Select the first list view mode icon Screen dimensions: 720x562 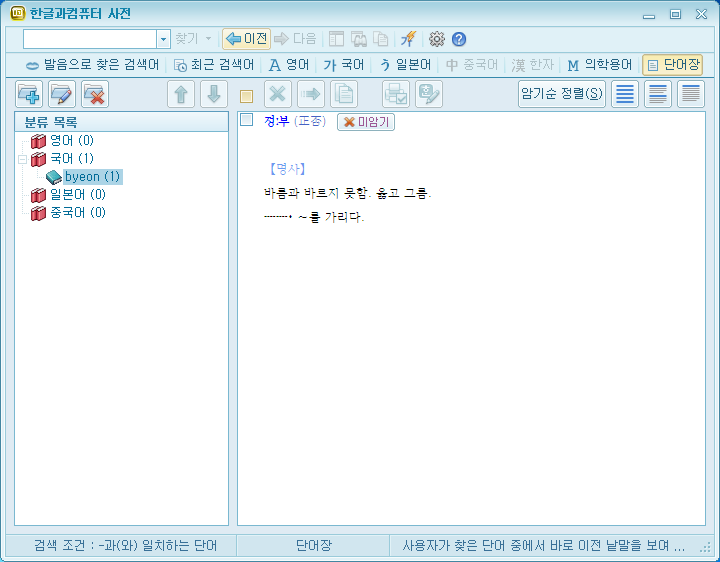pos(625,94)
